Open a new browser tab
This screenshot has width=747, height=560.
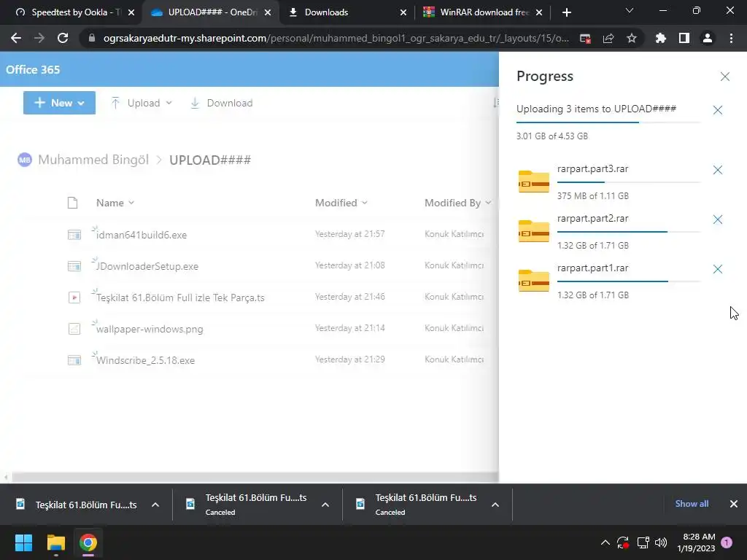[566, 12]
